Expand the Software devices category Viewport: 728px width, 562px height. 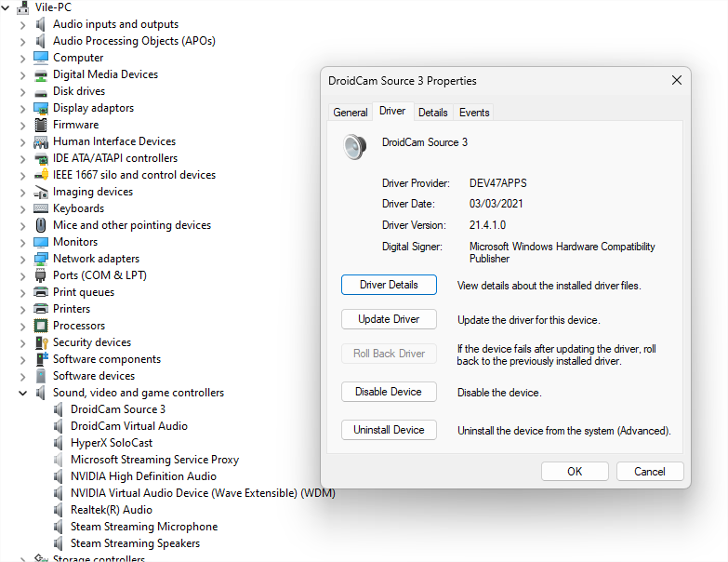pyautogui.click(x=22, y=376)
